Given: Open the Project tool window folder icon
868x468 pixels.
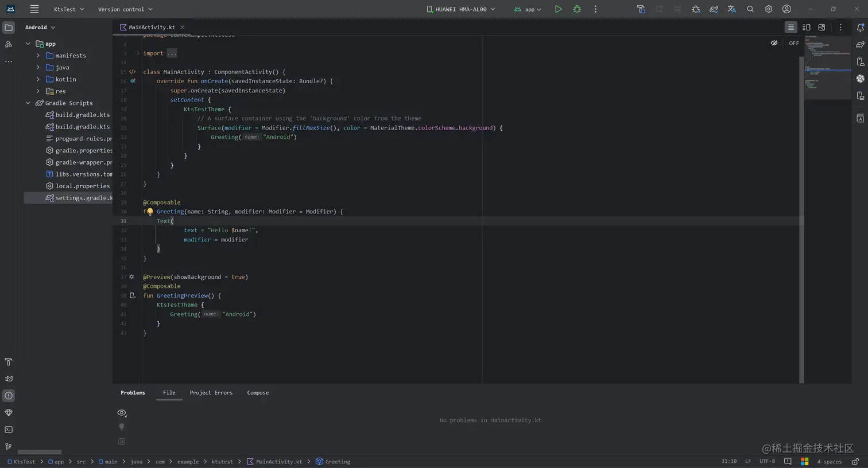Looking at the screenshot, I should click(9, 28).
